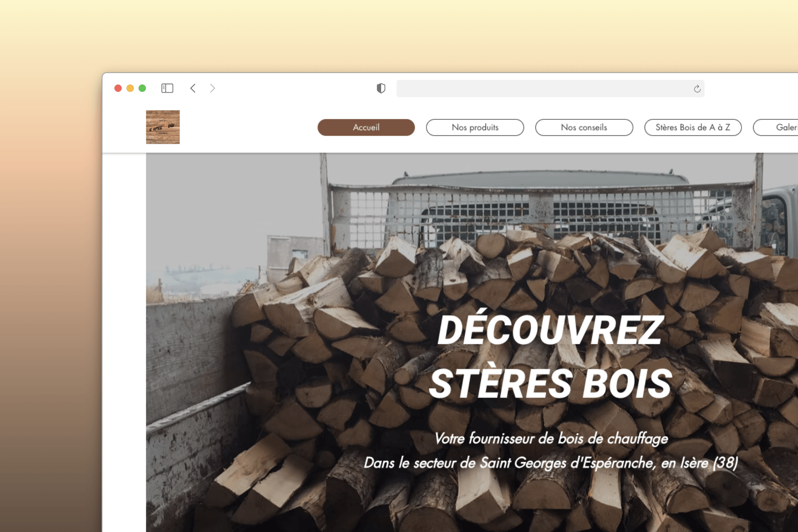Click the 'Saint Georges d'Espéranche' line

point(551,463)
